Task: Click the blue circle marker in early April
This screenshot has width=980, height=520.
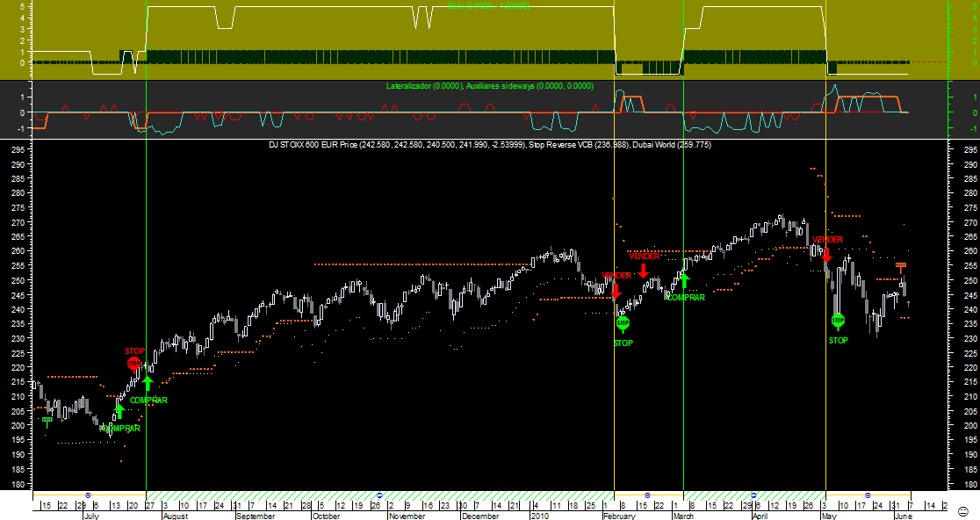Action: 753,495
